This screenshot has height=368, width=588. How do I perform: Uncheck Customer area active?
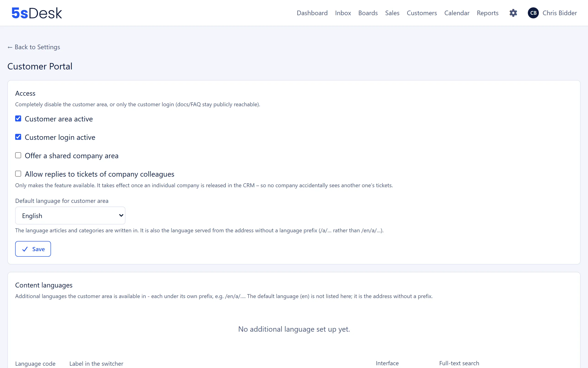(x=18, y=118)
